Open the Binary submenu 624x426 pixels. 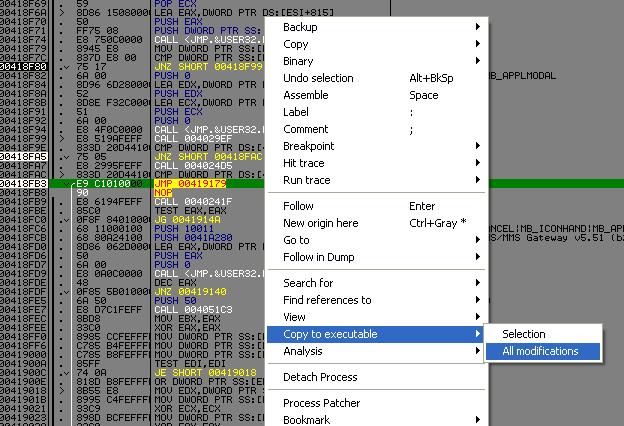(x=376, y=61)
